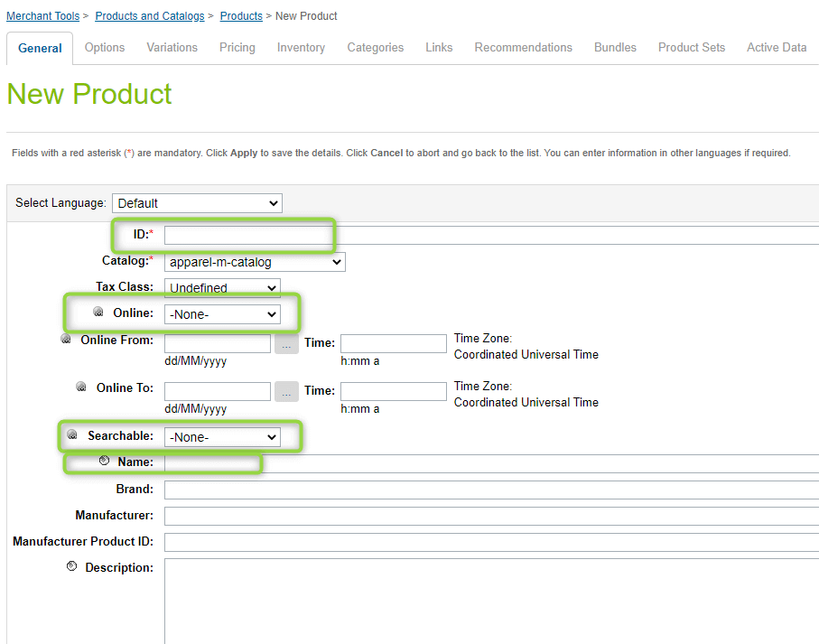Expand the Select Language dropdown

point(197,203)
